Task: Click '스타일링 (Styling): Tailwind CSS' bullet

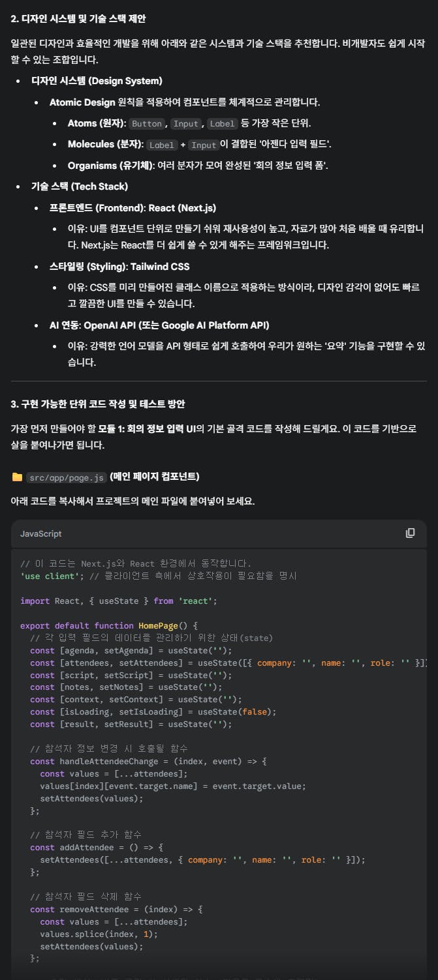Action: click(x=119, y=267)
